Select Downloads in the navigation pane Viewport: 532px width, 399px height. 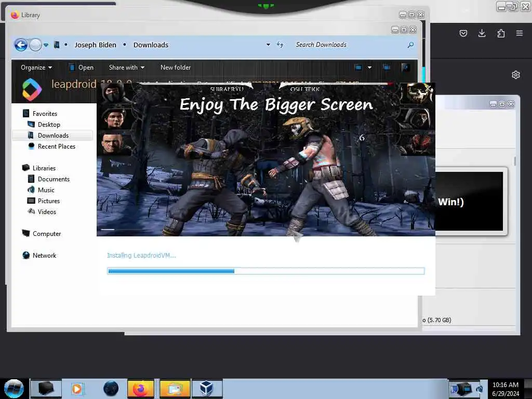(x=52, y=136)
